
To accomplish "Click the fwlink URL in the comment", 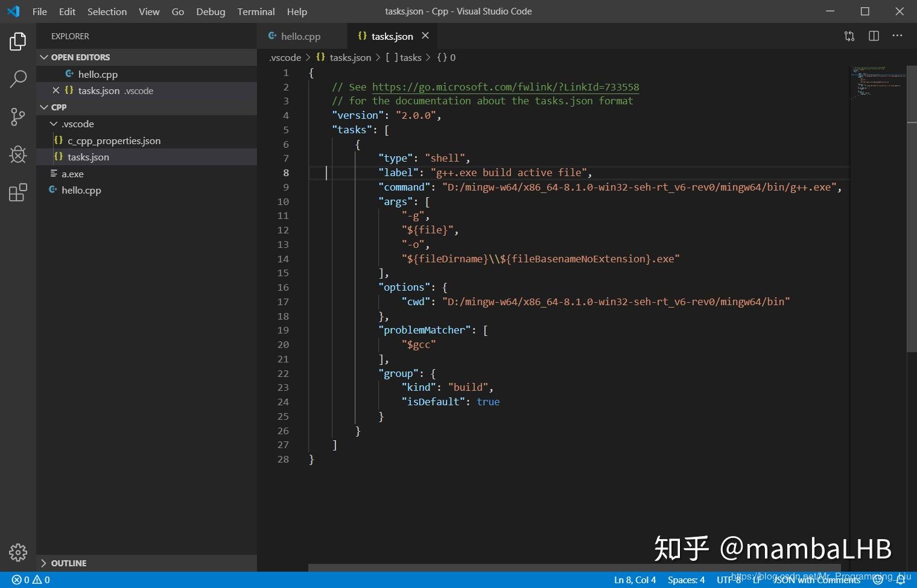I will click(x=506, y=87).
